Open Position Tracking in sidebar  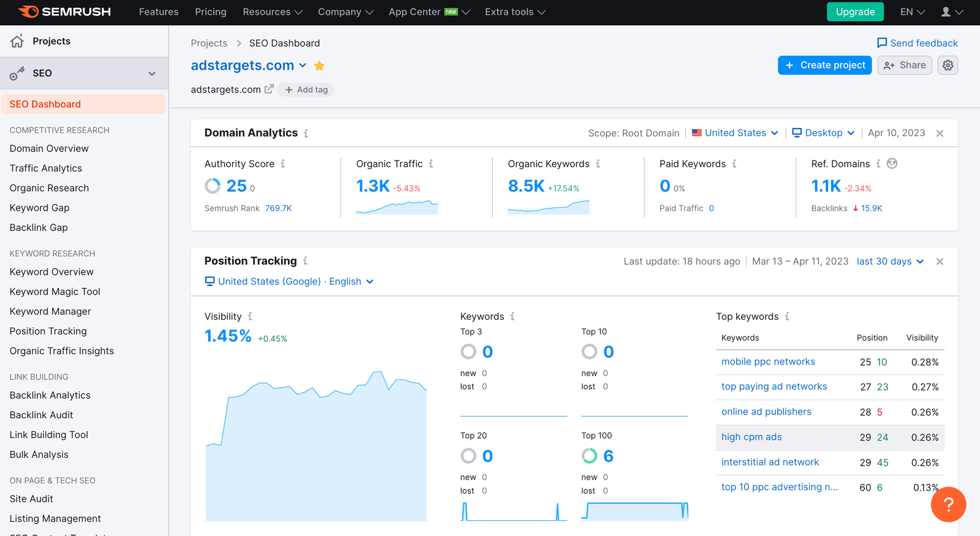coord(48,331)
